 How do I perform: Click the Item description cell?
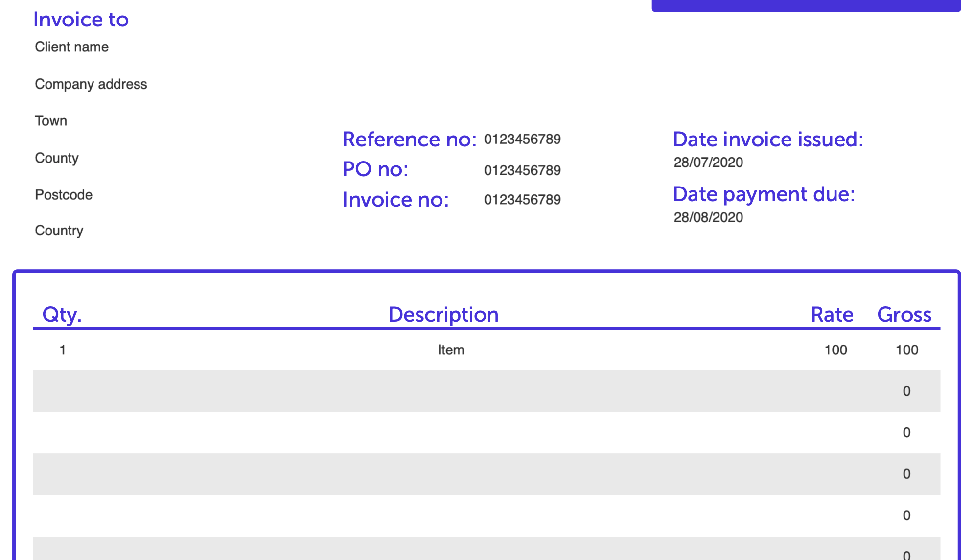pos(451,350)
